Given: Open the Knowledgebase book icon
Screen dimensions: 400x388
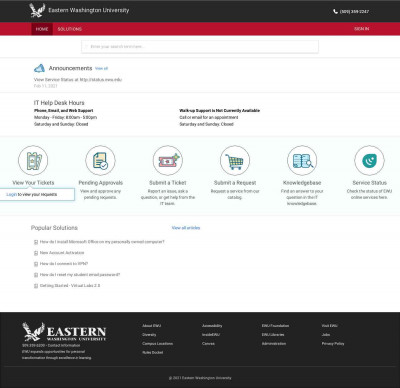Looking at the screenshot, I should (x=302, y=161).
